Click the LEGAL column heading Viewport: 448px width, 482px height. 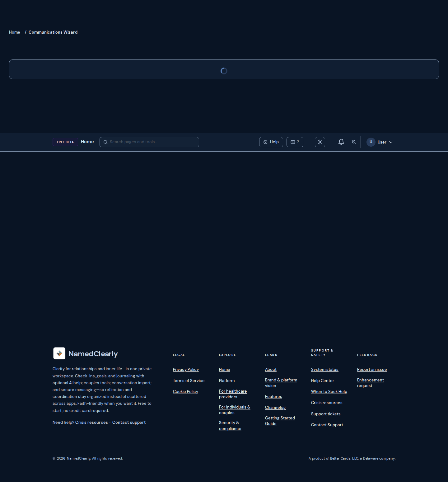(x=179, y=355)
